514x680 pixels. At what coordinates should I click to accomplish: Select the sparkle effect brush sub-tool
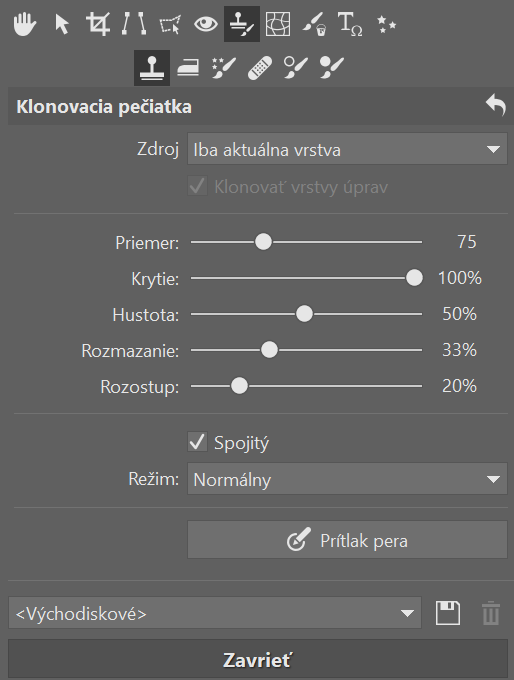point(224,68)
